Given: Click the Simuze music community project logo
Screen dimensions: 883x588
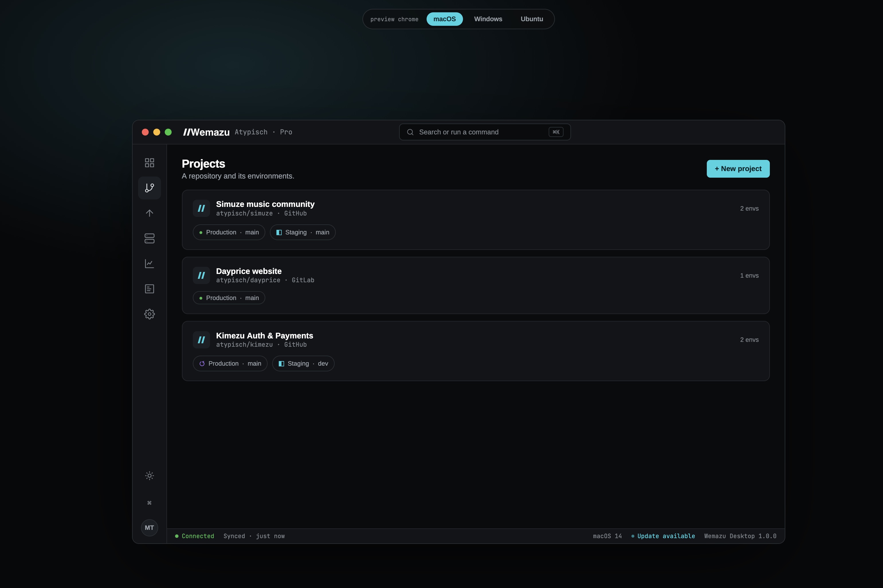Looking at the screenshot, I should [x=201, y=209].
